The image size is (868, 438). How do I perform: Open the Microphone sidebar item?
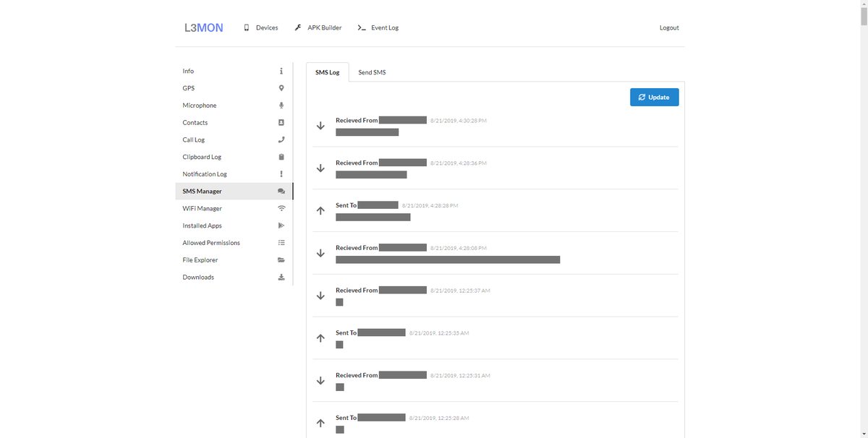click(234, 106)
